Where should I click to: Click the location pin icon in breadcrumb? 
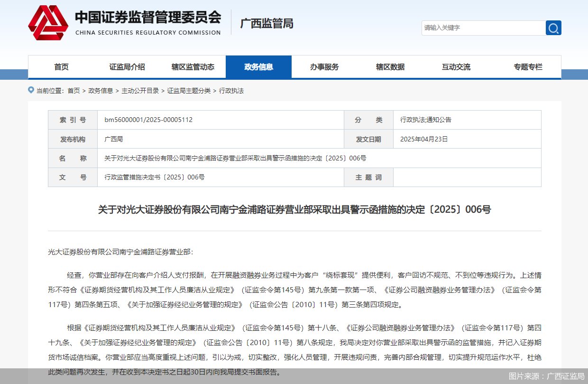(x=31, y=90)
